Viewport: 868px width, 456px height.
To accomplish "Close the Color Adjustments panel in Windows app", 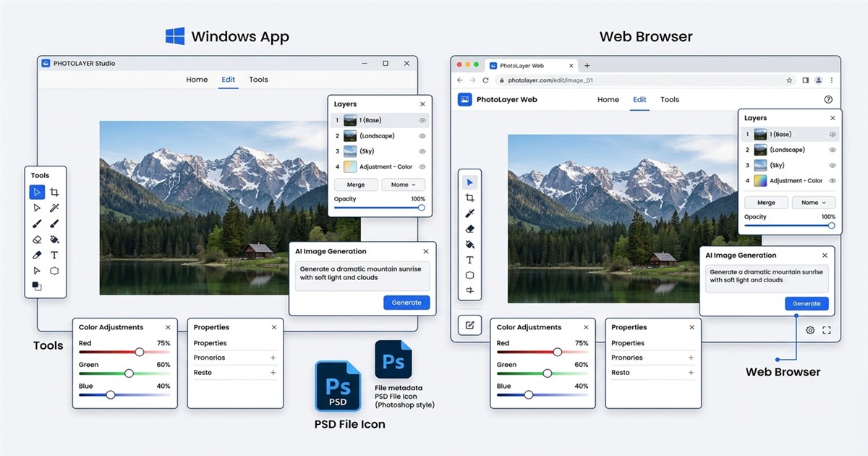I will [168, 327].
